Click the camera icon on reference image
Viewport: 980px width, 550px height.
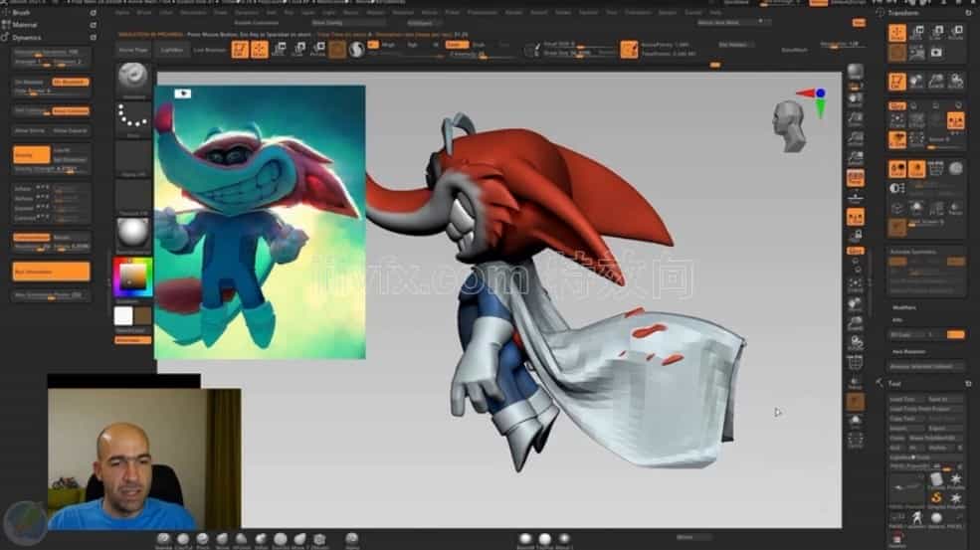coord(182,93)
